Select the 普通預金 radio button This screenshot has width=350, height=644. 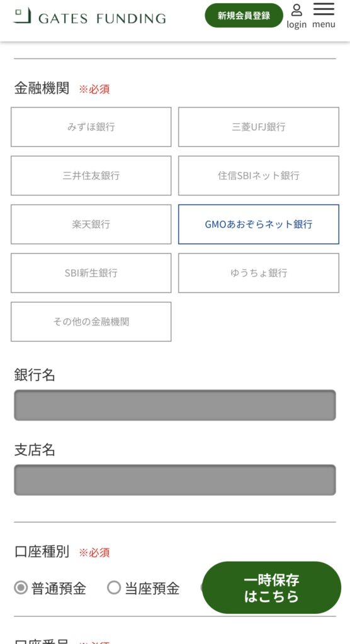point(21,588)
